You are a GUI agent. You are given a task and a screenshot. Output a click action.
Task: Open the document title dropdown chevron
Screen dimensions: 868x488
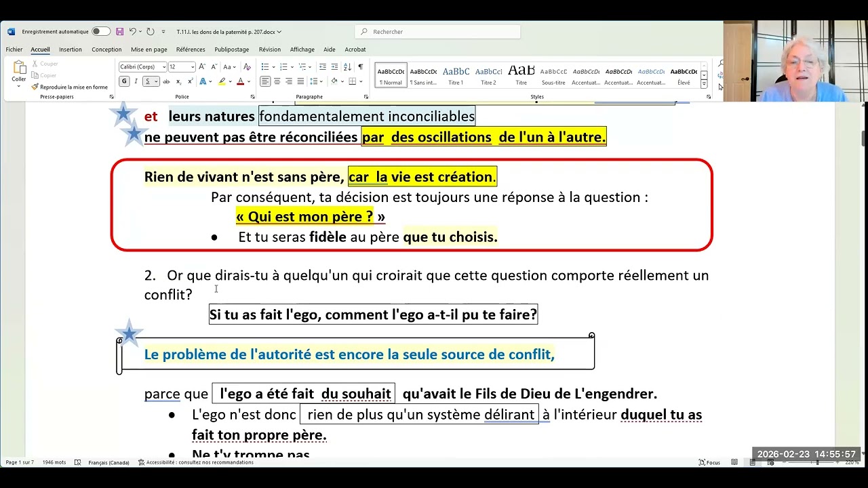(x=279, y=32)
